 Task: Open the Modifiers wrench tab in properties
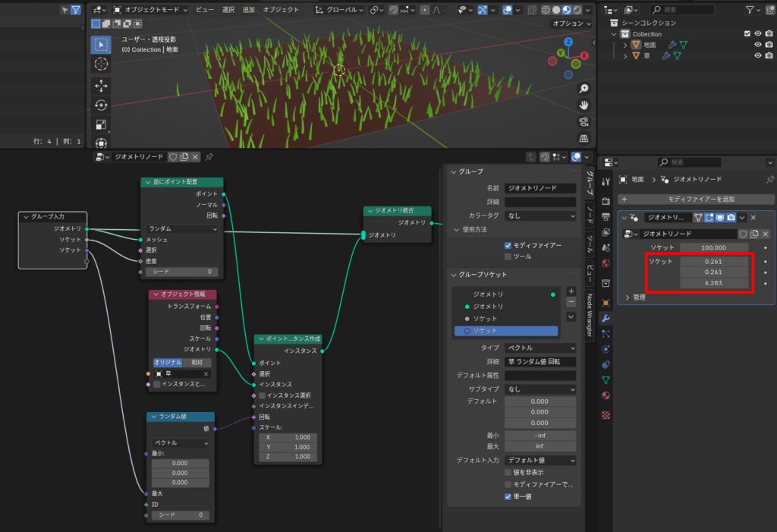[x=606, y=318]
